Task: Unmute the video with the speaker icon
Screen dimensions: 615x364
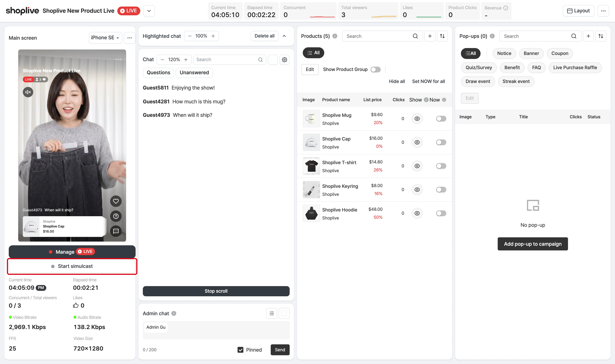Action: pyautogui.click(x=28, y=92)
